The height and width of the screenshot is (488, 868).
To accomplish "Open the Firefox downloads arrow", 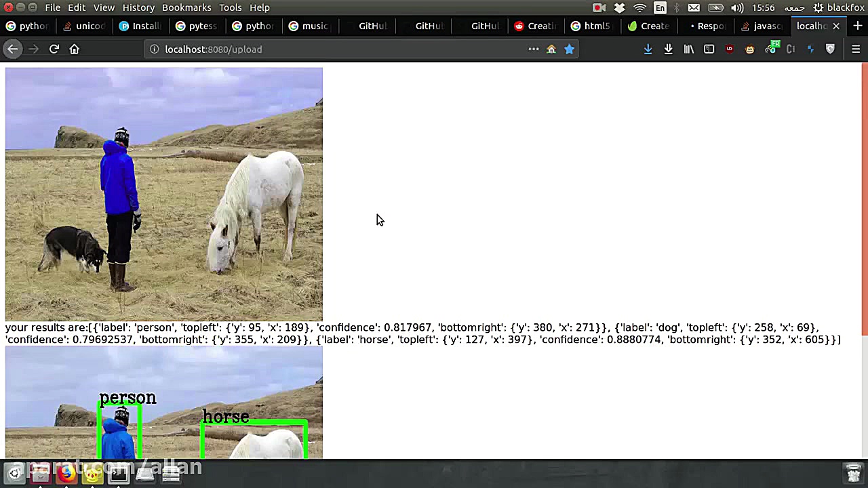I will (x=648, y=49).
